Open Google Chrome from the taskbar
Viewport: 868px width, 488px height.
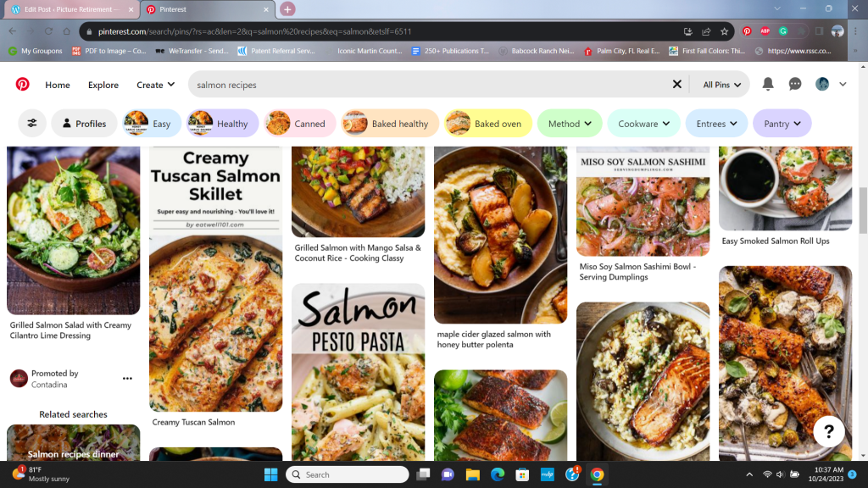[597, 474]
